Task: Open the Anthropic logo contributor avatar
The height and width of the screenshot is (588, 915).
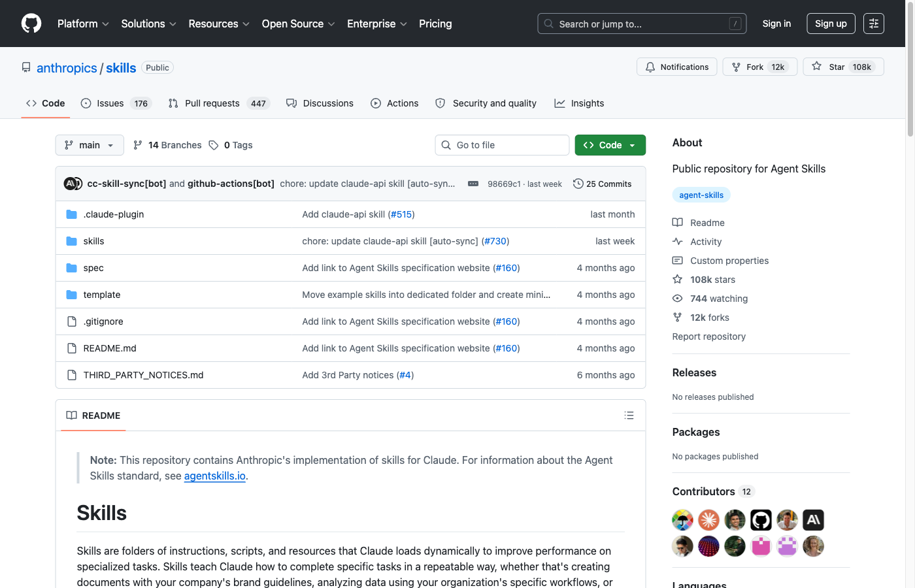Action: point(813,520)
